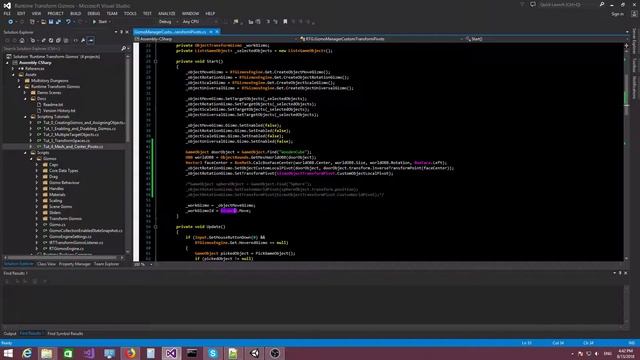Expand the Demo Scenes folder
The image size is (640, 360).
25,93
